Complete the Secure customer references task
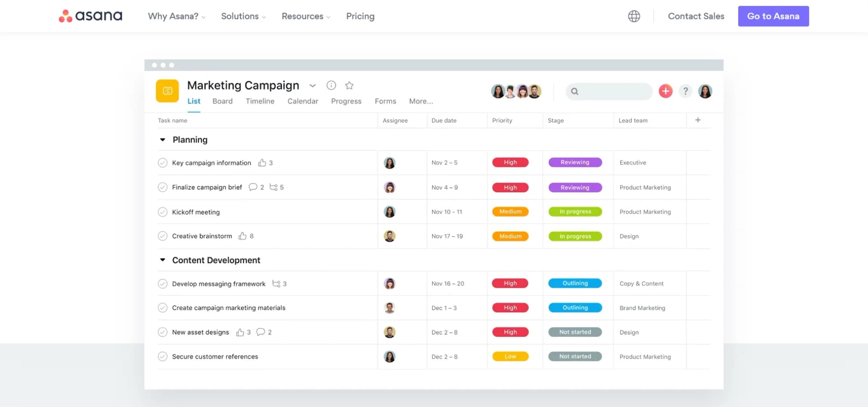 coord(162,356)
